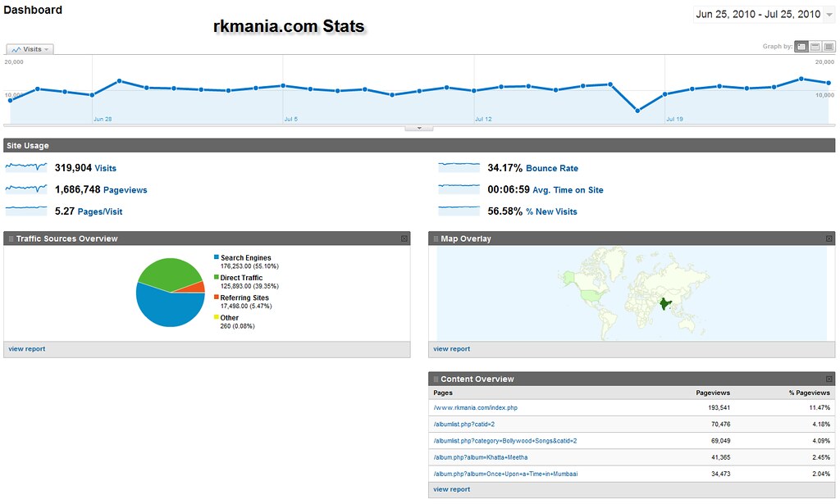This screenshot has height=504, width=840.
Task: Click the Pageviews sparkline thumbnail
Action: tap(25, 188)
